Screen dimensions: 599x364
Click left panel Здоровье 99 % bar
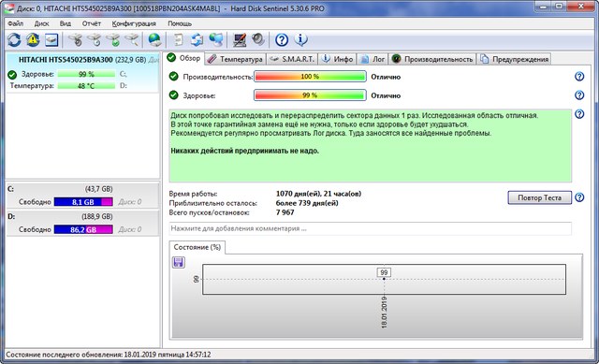86,74
